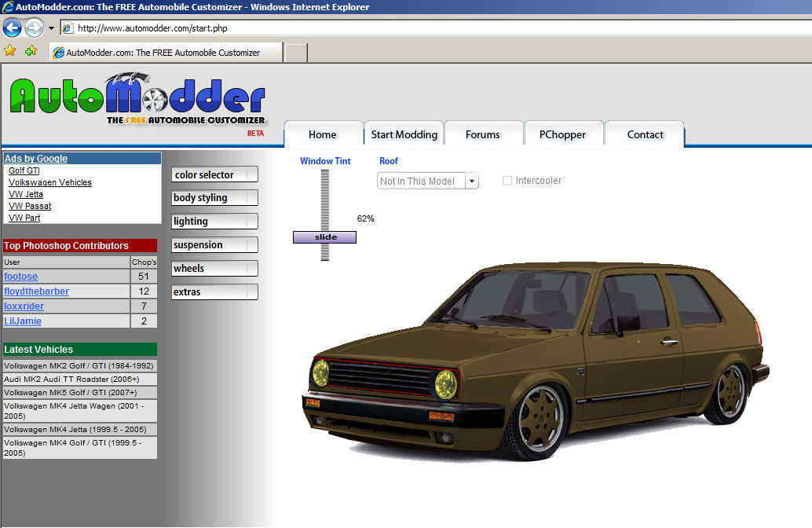
Task: Open the VW Part ad link
Action: click(x=24, y=218)
